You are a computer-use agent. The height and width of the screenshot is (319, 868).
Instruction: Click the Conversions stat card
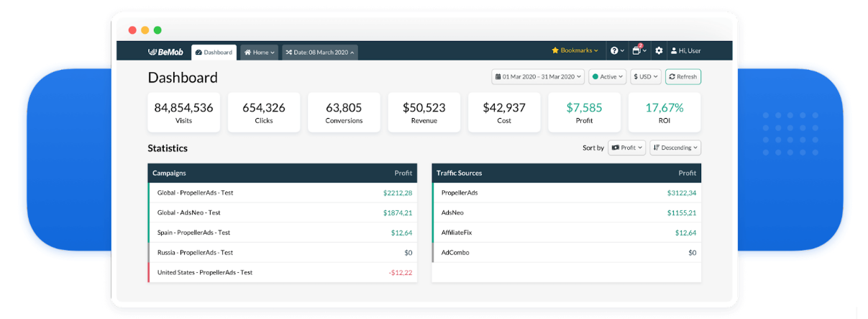click(344, 112)
